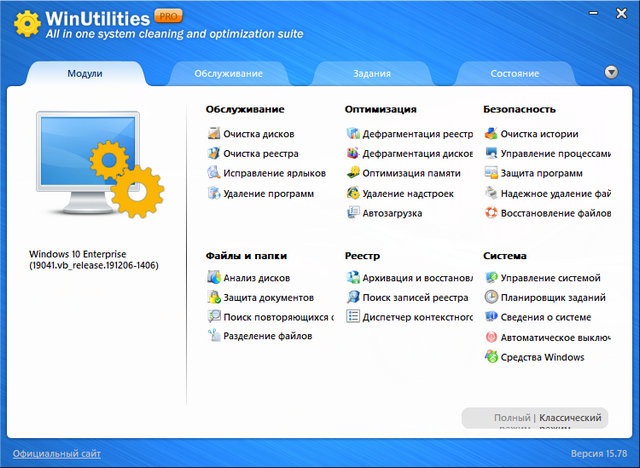
Task: Click the Версия 15.78 text
Action: click(599, 453)
